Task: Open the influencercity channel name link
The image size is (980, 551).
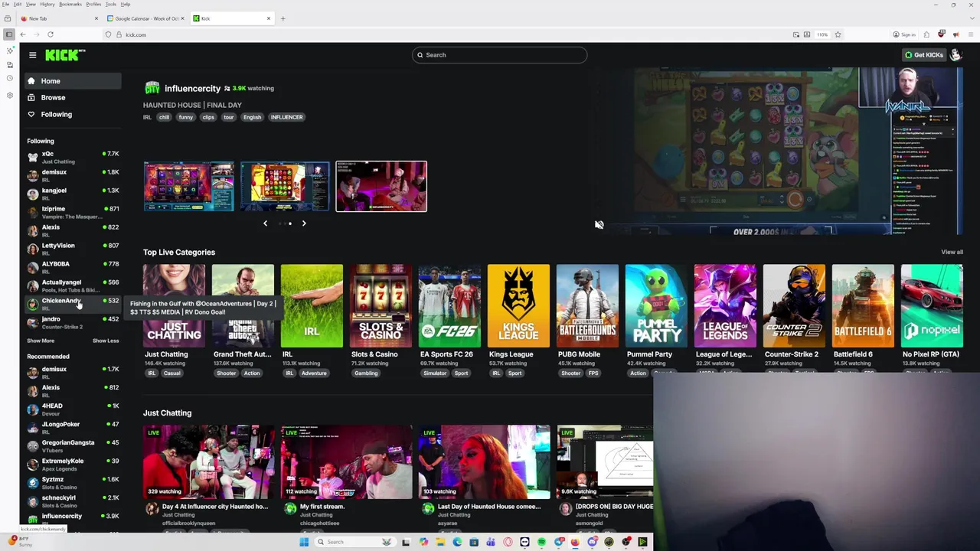Action: click(x=192, y=88)
